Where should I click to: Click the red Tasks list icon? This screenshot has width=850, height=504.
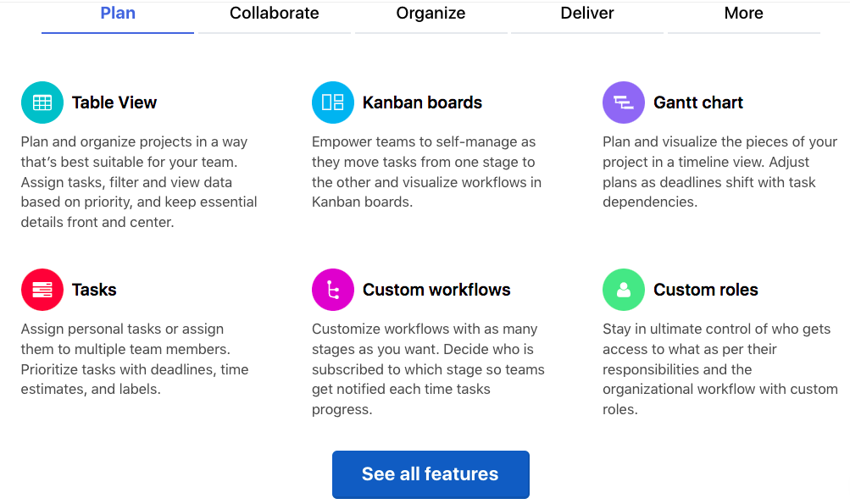tap(42, 290)
